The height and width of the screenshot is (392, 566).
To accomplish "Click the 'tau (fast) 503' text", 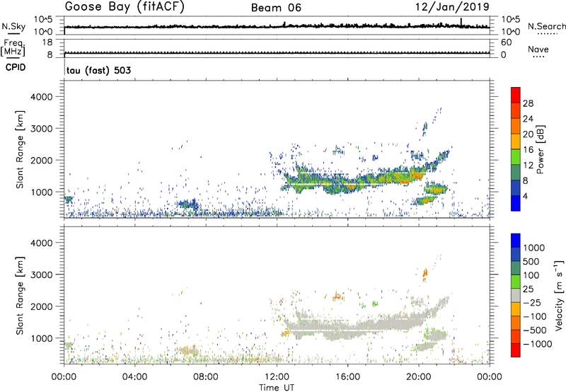I will 98,70.
